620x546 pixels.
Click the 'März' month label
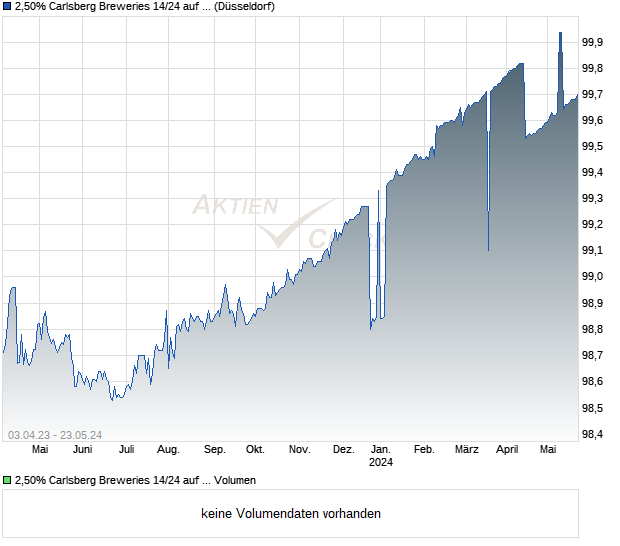(x=467, y=450)
